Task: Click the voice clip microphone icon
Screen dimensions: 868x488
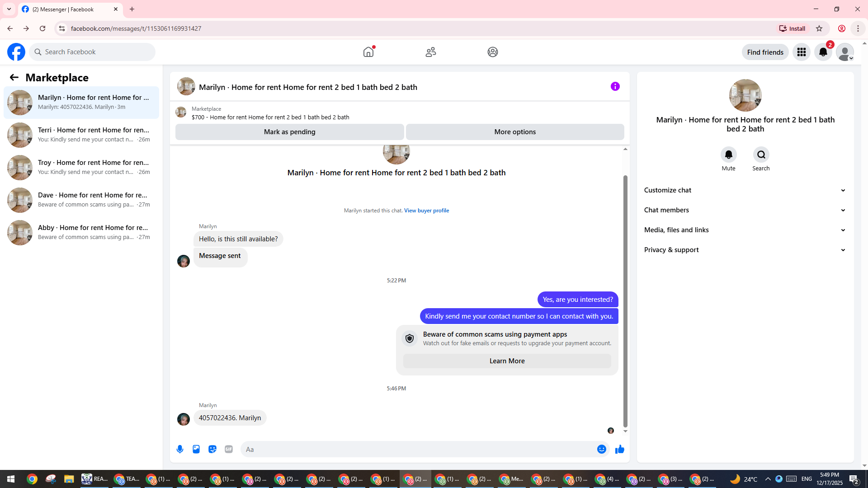Action: point(180,449)
